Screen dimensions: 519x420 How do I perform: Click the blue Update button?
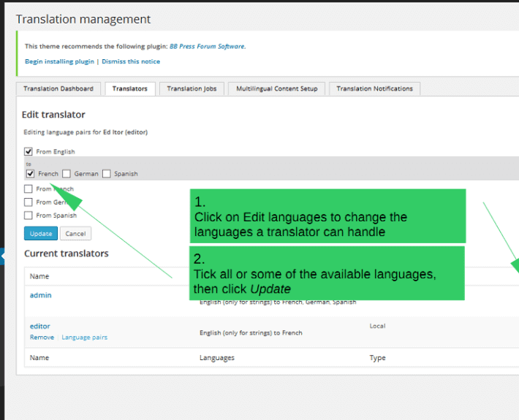pos(41,234)
